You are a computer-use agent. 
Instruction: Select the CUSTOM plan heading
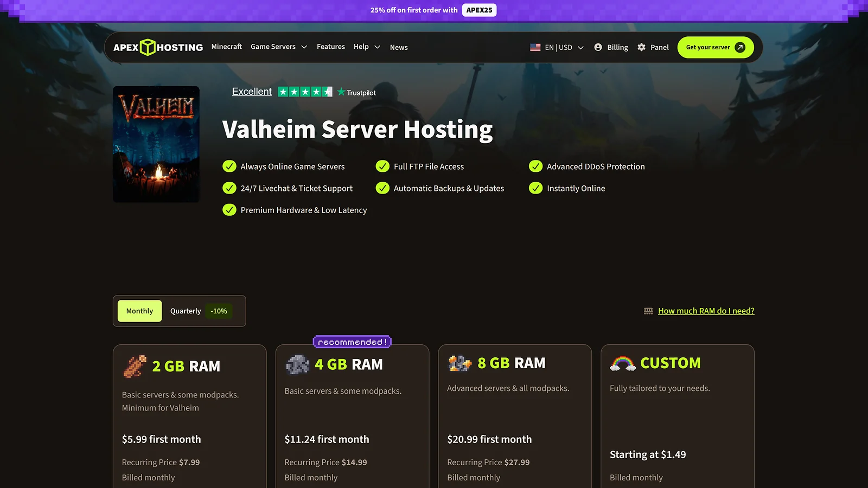tap(671, 363)
